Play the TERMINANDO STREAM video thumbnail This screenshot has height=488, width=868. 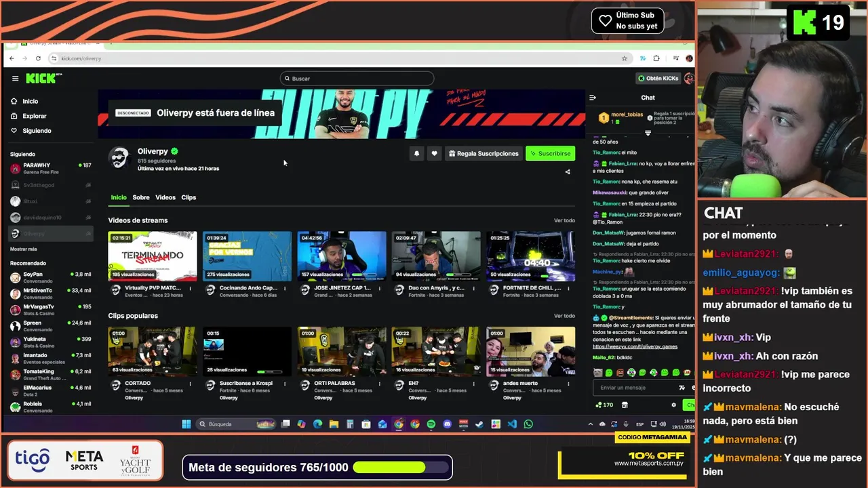153,256
